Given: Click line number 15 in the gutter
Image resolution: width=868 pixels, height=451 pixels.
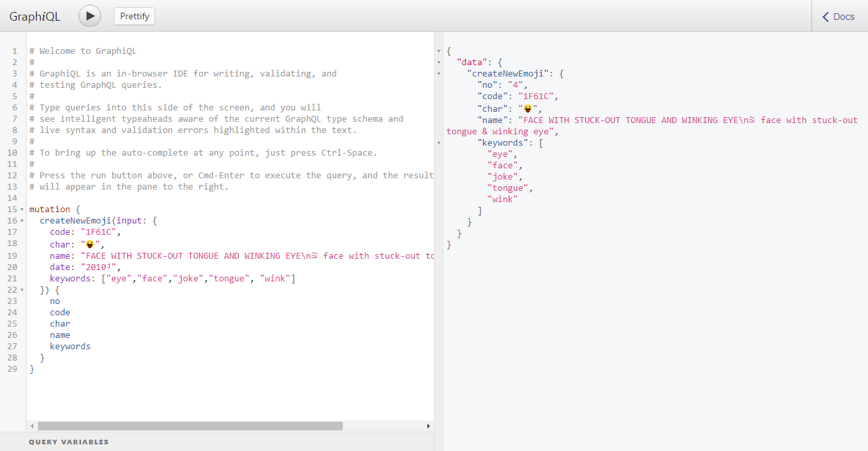Looking at the screenshot, I should click(x=13, y=210).
